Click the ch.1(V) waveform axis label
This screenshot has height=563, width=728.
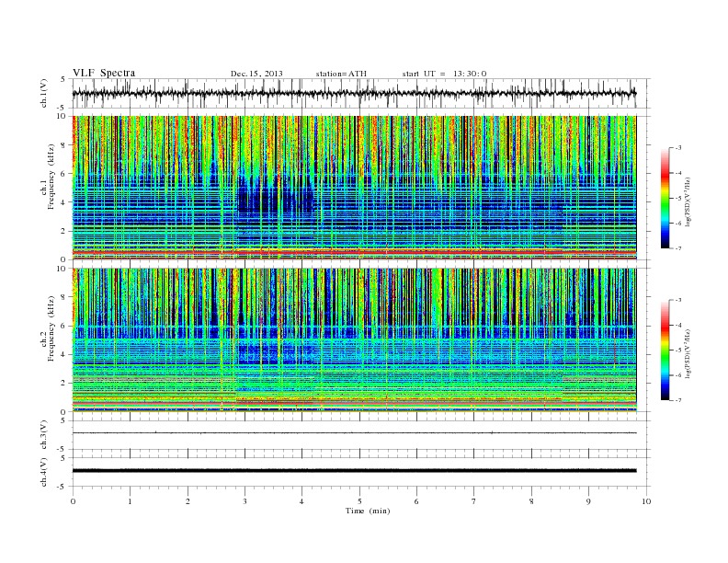(x=43, y=94)
